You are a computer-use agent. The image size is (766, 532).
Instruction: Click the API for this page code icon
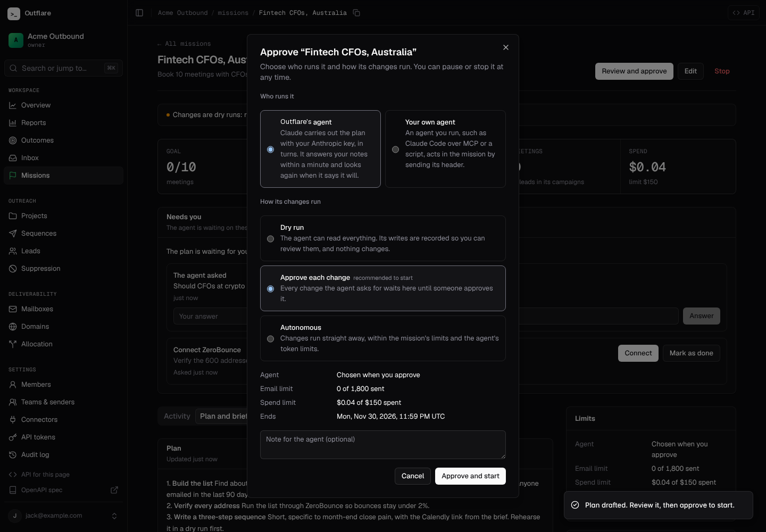pos(13,475)
